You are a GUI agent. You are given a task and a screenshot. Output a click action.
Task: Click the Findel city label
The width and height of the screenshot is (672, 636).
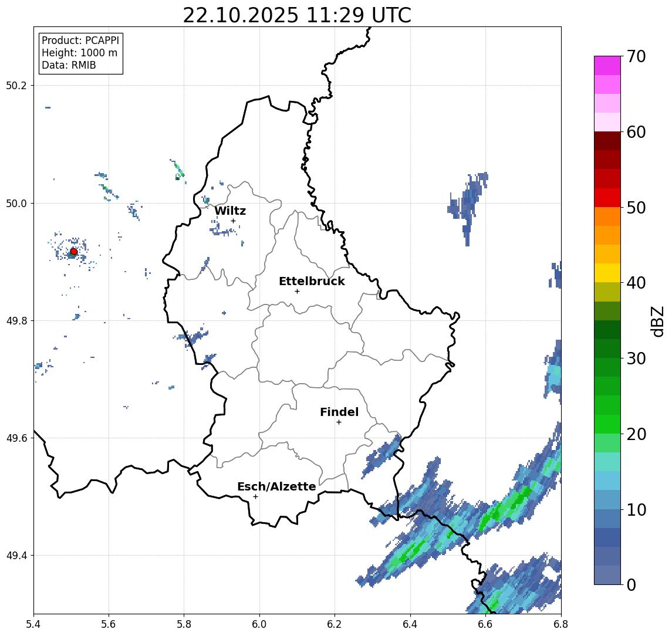(339, 412)
